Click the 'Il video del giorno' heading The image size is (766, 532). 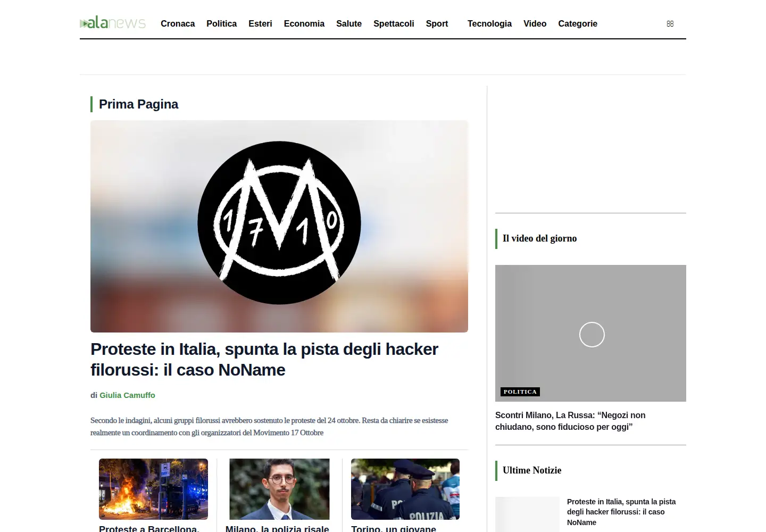click(x=539, y=238)
